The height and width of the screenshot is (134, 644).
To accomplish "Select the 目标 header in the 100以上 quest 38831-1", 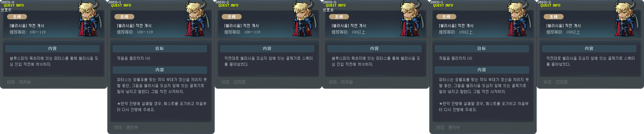I will pyautogui.click(x=482, y=49).
